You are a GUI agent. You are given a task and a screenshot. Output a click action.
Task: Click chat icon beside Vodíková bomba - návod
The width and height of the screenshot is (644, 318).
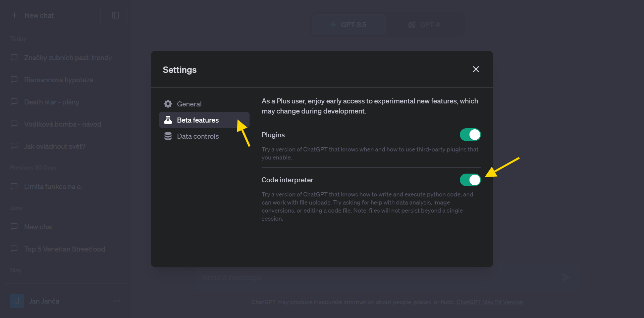pos(14,124)
